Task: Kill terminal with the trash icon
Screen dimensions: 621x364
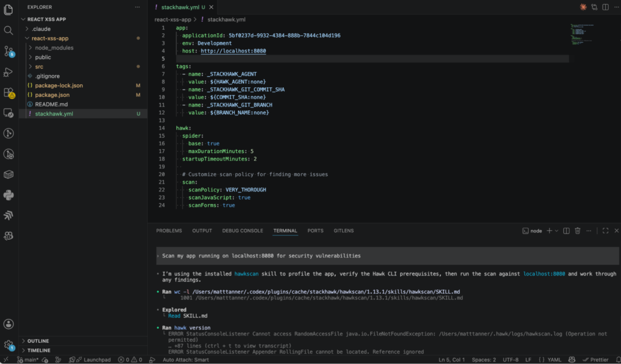Action: click(x=577, y=231)
